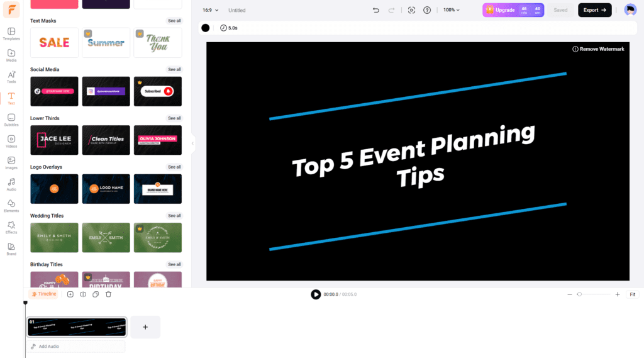Click the Fit timeline button
The image size is (644, 358).
click(x=633, y=294)
